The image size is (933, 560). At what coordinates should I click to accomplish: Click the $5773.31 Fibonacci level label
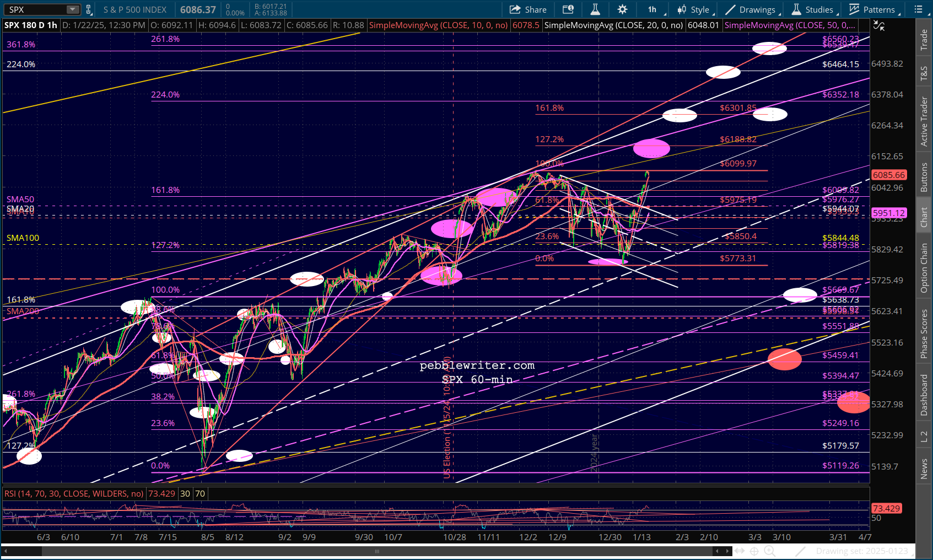pyautogui.click(x=738, y=259)
